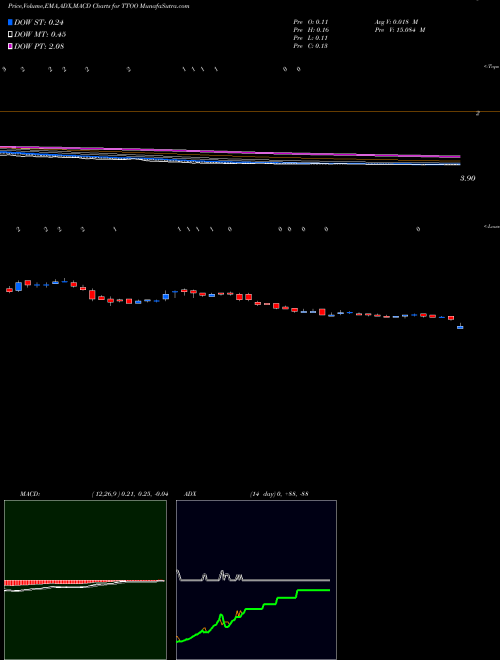This screenshot has width=500, height=660.
Task: Click the Pre C: 0.13 value
Action: pos(311,46)
